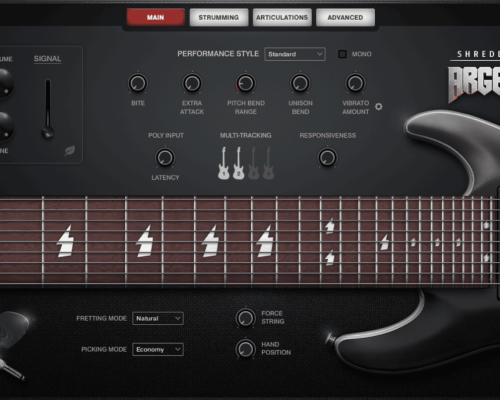Click the Responsiveness knob
The width and height of the screenshot is (500, 400).
(327, 157)
